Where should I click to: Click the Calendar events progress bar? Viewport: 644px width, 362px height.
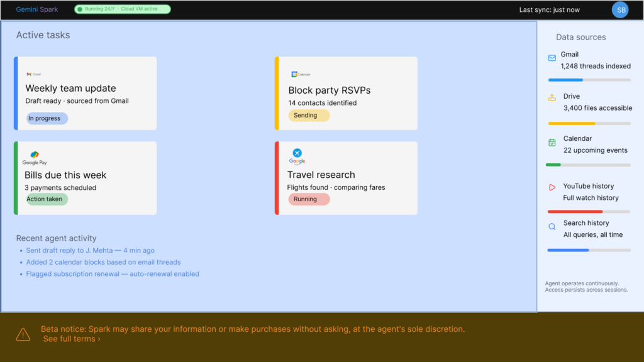588,165
